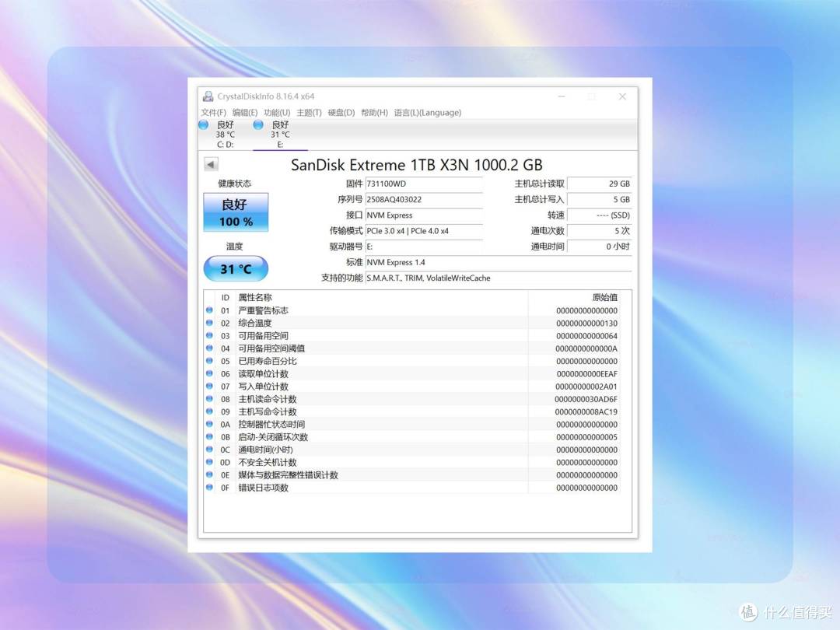The image size is (840, 630).
Task: Select the 已用寿命百分比 attribute row
Action: 412,361
